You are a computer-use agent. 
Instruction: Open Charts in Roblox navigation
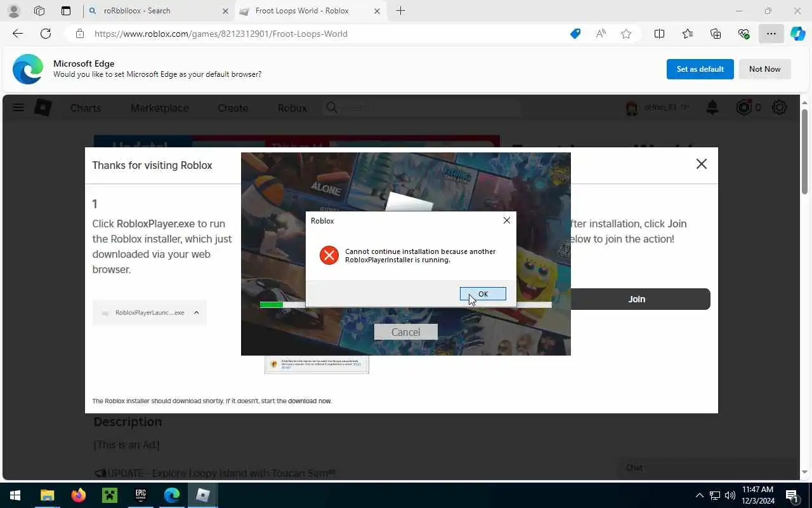[86, 108]
